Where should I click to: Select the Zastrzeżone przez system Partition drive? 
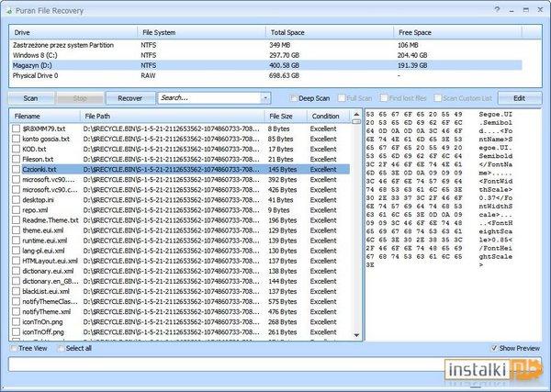coord(265,45)
